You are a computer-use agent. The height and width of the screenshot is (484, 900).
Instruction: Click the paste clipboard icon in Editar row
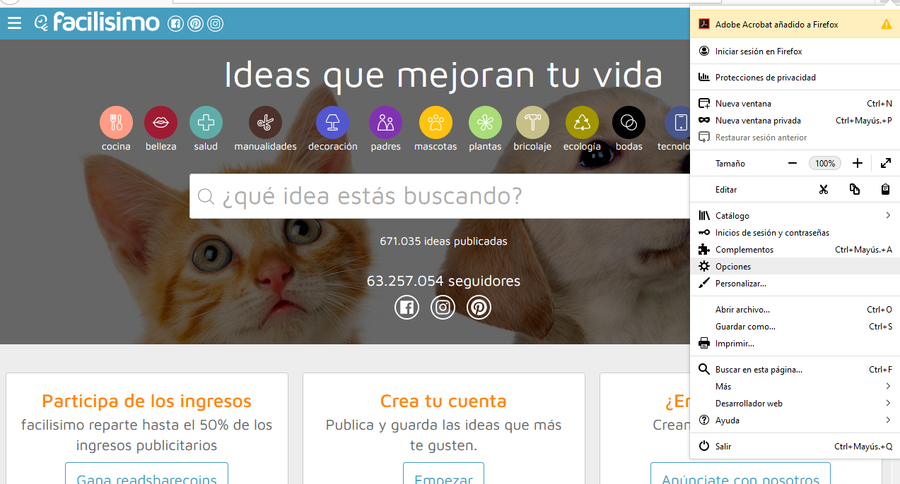point(885,189)
